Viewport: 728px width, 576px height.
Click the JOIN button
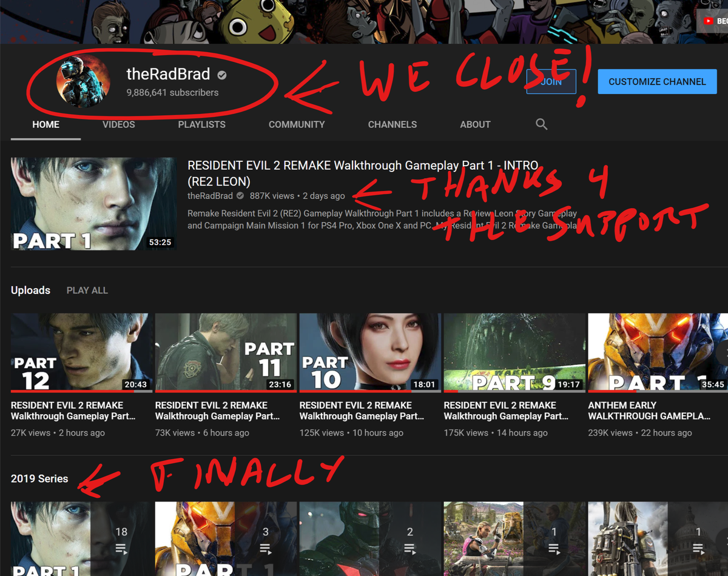pos(551,81)
